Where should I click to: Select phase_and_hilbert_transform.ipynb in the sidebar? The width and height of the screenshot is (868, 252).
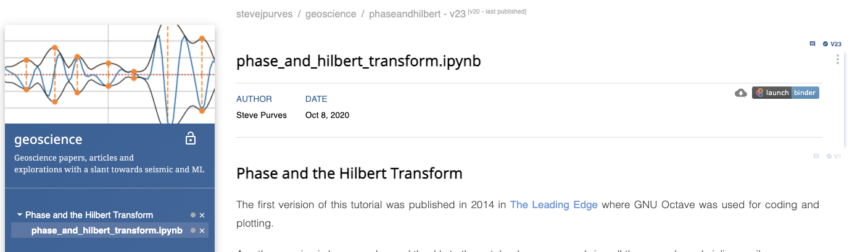click(x=107, y=230)
